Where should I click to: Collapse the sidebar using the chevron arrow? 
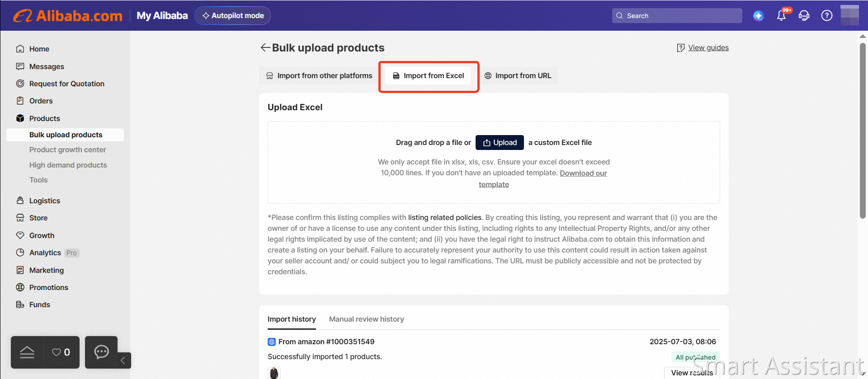click(x=123, y=360)
